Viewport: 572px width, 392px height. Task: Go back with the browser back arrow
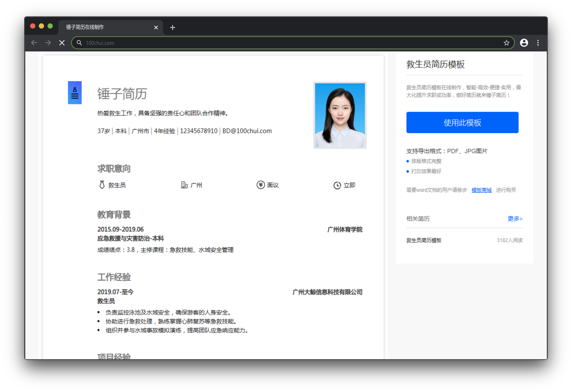click(34, 43)
